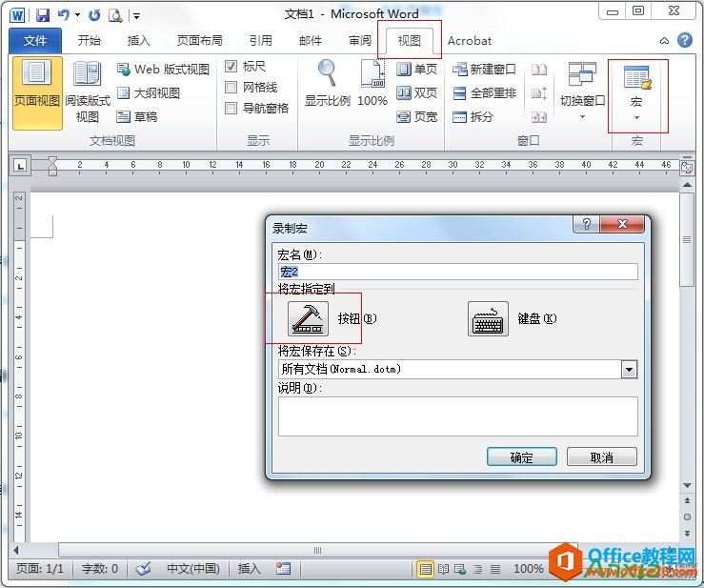Screen dimensions: 704x588
Task: Open Customize Quick Access Toolbar dropdown
Action: click(x=136, y=15)
